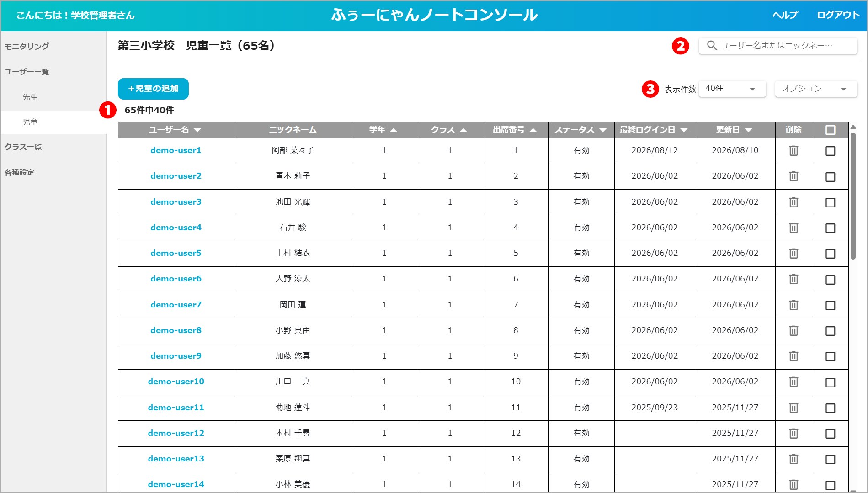Delete demo-user1 using its trash icon

793,151
